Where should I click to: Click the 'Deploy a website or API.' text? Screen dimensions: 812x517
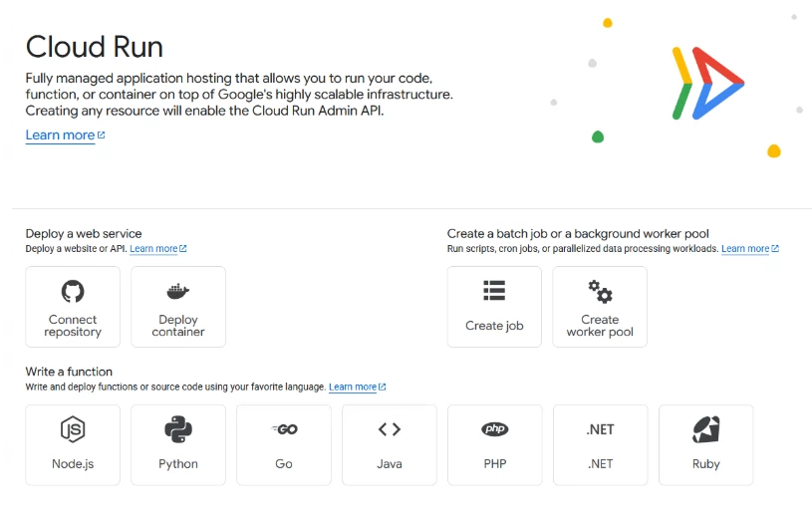tap(76, 248)
